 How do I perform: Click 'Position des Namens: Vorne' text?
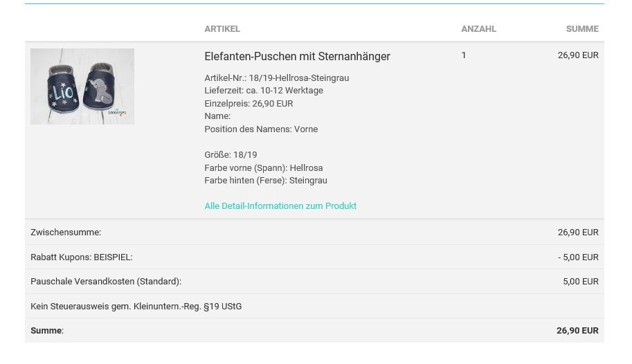261,129
